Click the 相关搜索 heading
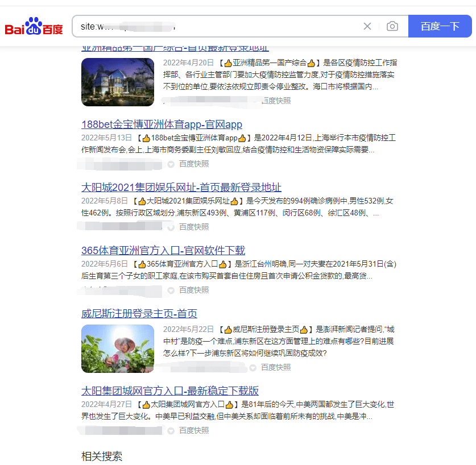Viewport: 476px width, 465px height. [x=102, y=456]
